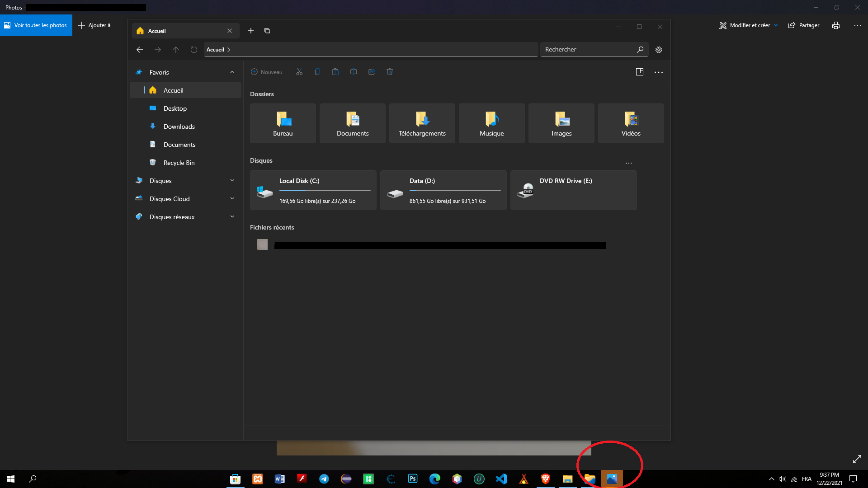868x488 pixels.
Task: Click the volume speaker icon in tray
Action: (x=782, y=479)
